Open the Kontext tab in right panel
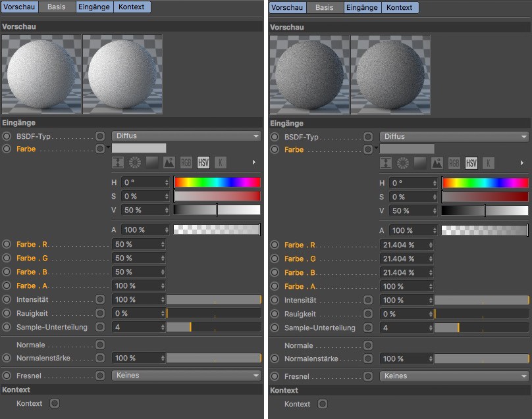Image resolution: width=532 pixels, height=419 pixels. coord(399,8)
